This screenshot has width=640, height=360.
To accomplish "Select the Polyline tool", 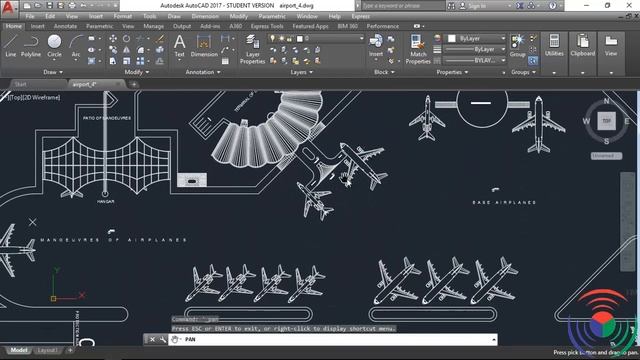I will pos(31,46).
